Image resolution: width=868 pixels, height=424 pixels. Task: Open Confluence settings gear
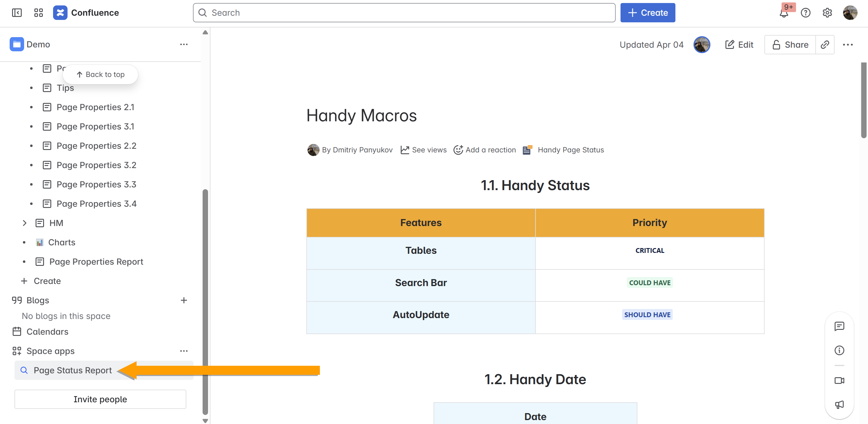pyautogui.click(x=827, y=13)
